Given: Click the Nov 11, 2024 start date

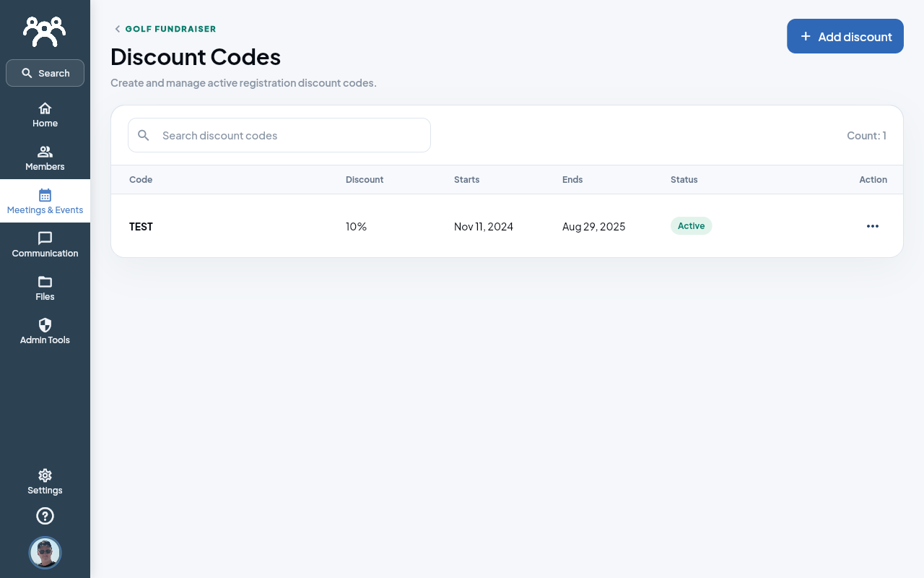Looking at the screenshot, I should point(484,226).
